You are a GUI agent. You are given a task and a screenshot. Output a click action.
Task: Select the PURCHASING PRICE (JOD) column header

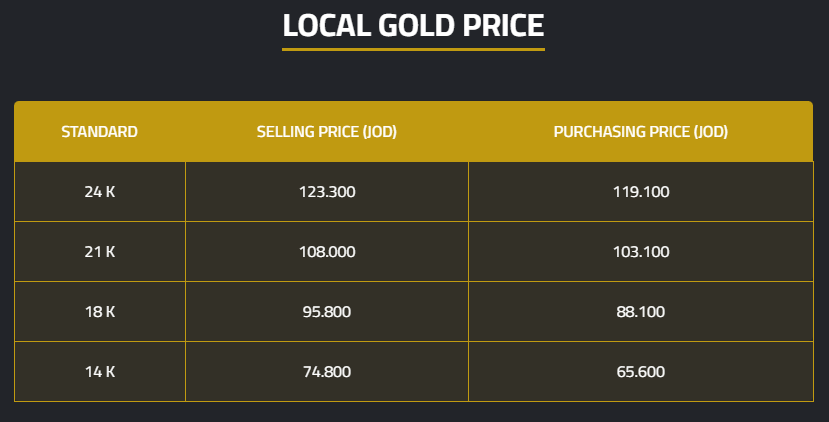(x=640, y=131)
